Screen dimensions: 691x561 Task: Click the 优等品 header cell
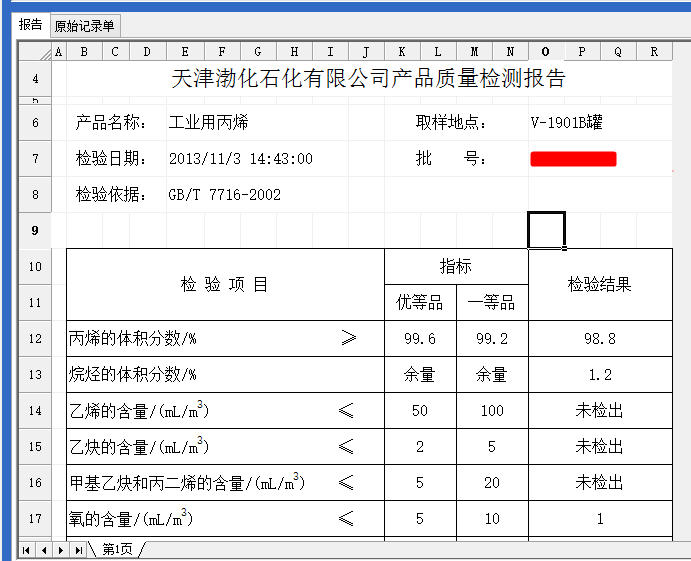click(420, 302)
